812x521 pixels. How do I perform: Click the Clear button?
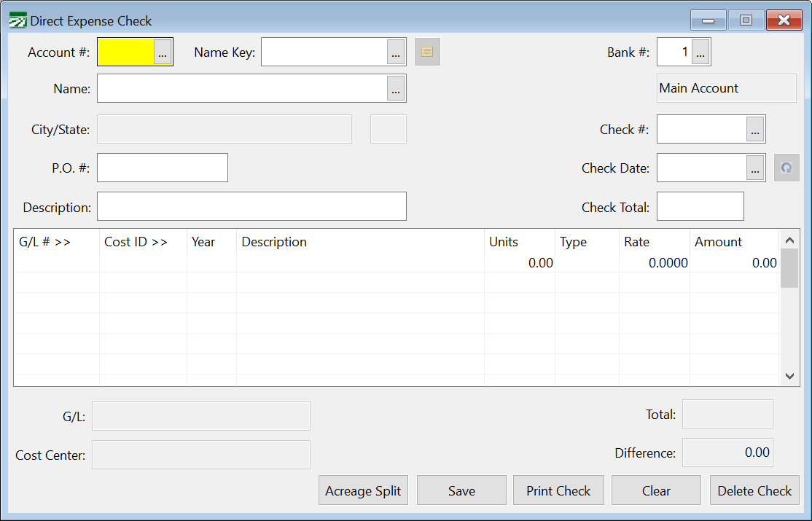[x=655, y=490]
